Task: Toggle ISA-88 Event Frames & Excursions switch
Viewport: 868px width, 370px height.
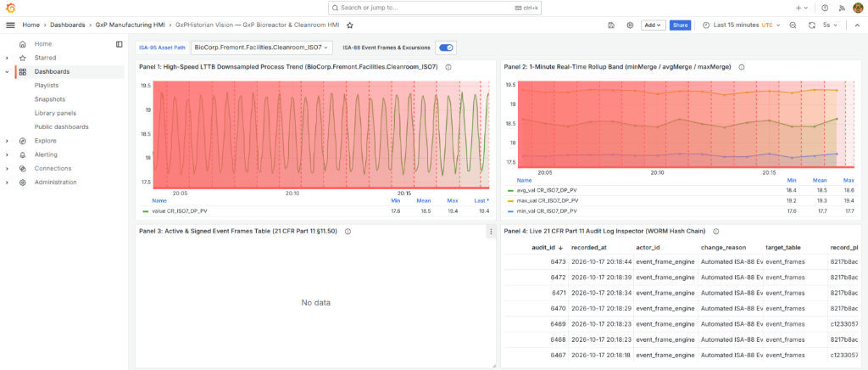Action: [x=446, y=48]
